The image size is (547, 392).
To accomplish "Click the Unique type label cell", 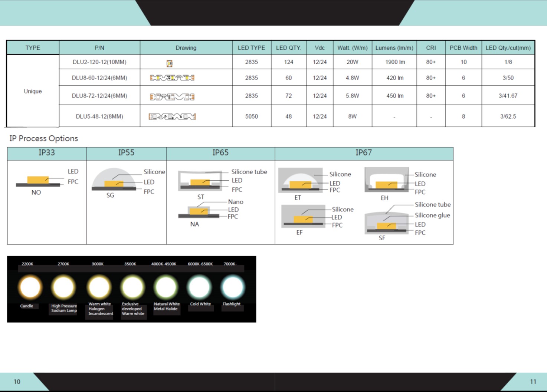I will point(32,91).
